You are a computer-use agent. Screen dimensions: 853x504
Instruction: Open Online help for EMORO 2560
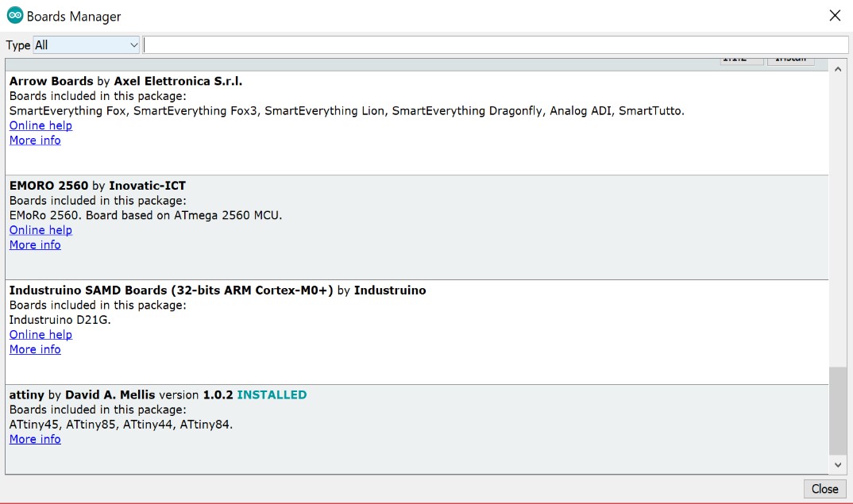(41, 230)
